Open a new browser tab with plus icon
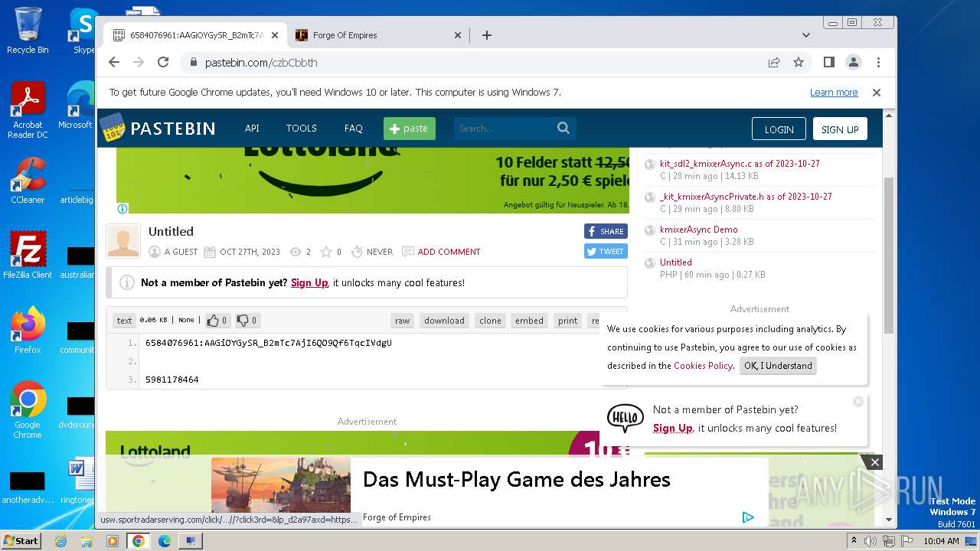 487,35
